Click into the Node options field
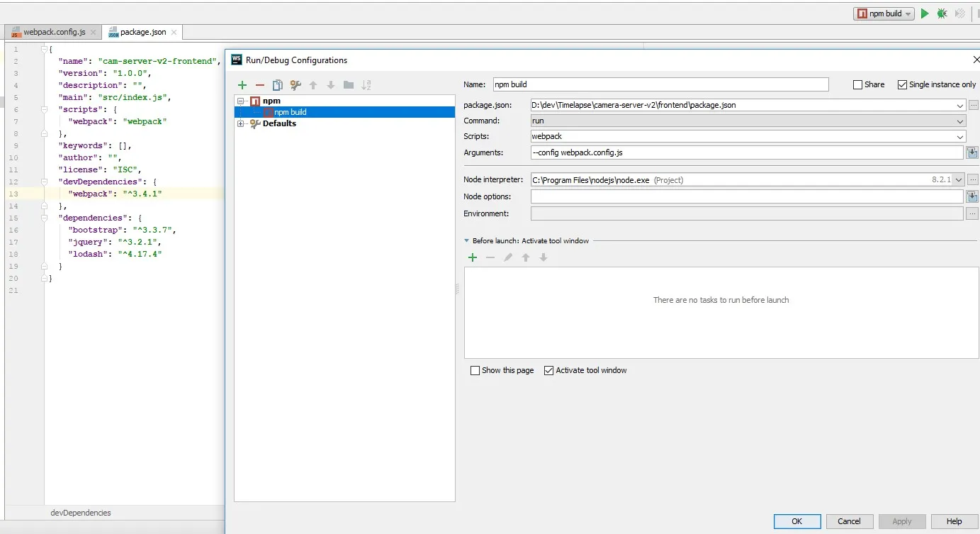 click(x=747, y=196)
